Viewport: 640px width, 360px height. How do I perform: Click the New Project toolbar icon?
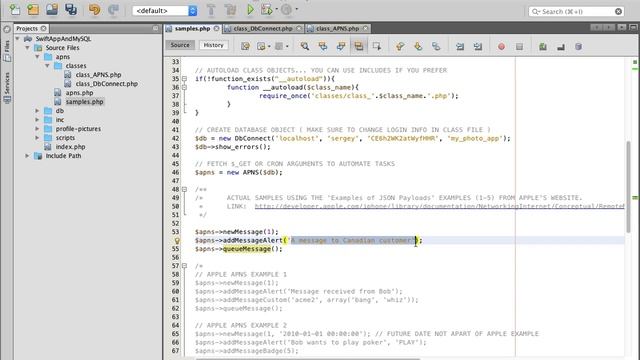[x=33, y=9]
